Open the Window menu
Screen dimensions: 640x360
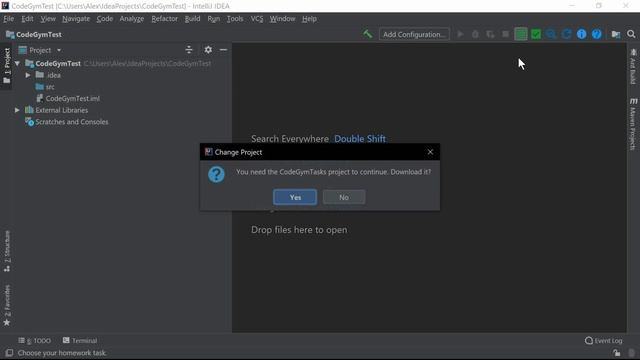pos(282,19)
